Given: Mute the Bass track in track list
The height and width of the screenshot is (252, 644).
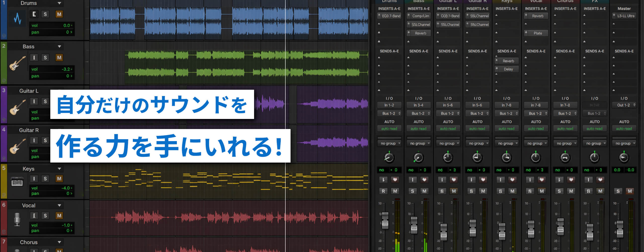Looking at the screenshot, I should 59,58.
